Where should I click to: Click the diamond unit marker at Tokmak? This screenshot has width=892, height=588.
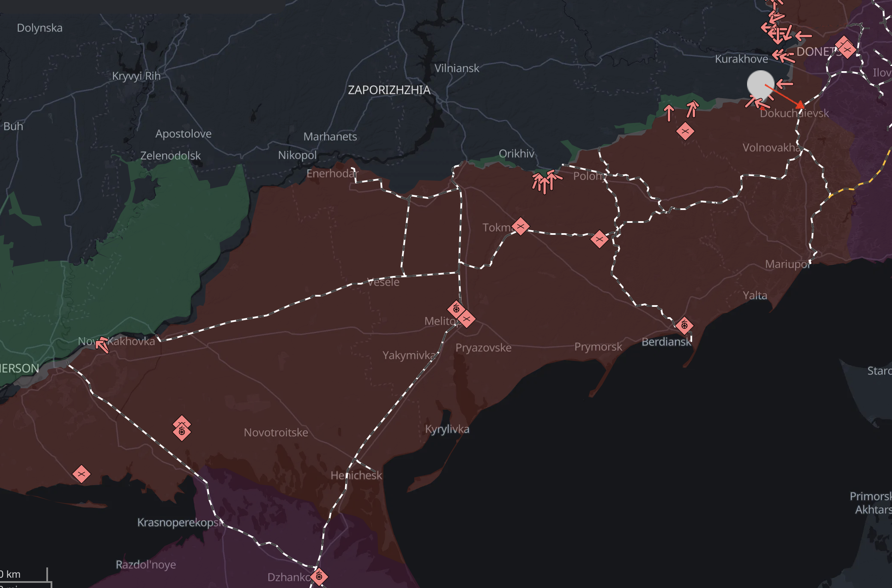click(520, 226)
